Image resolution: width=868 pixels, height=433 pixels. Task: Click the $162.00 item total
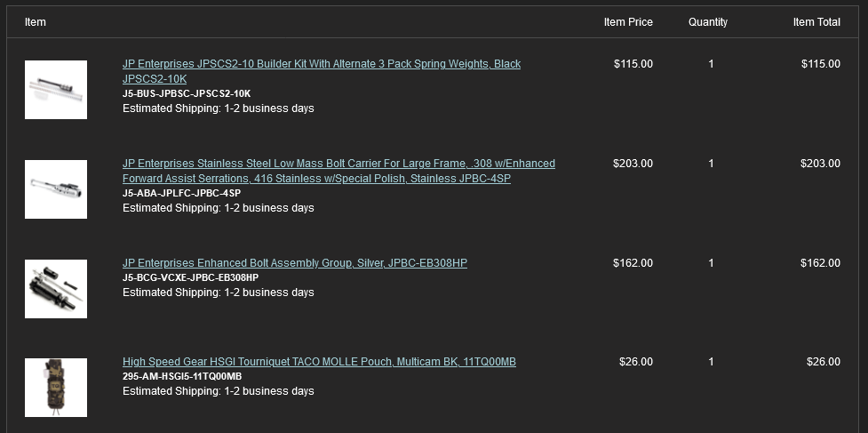[820, 263]
